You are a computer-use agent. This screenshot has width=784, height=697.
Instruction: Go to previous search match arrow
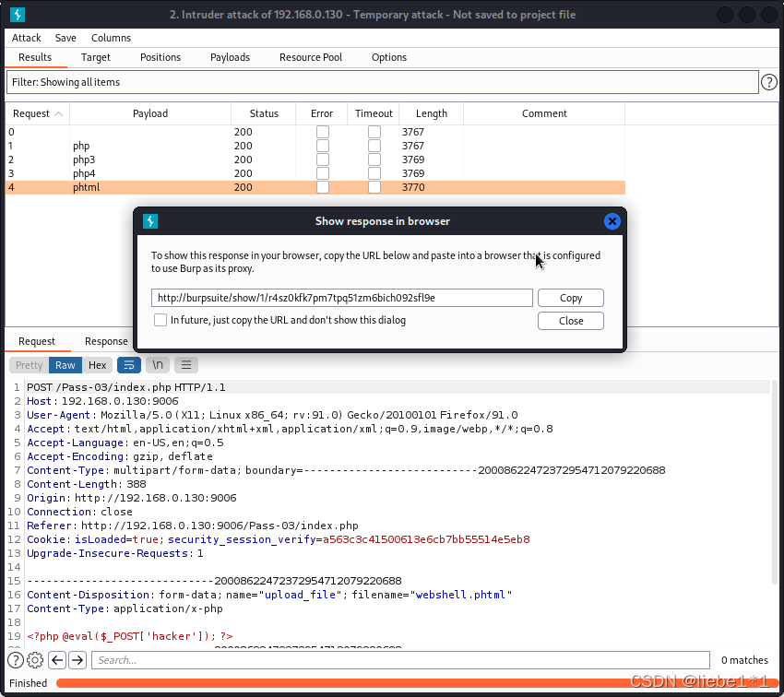(57, 660)
